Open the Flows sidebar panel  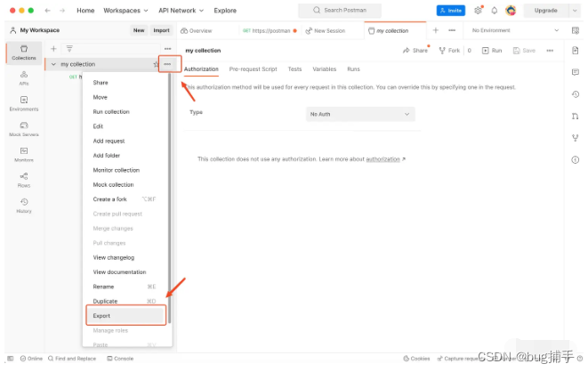tap(24, 180)
